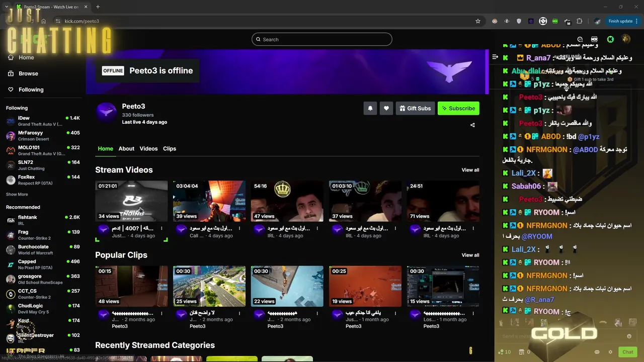
Task: Switch to the About tab
Action: pos(126,149)
